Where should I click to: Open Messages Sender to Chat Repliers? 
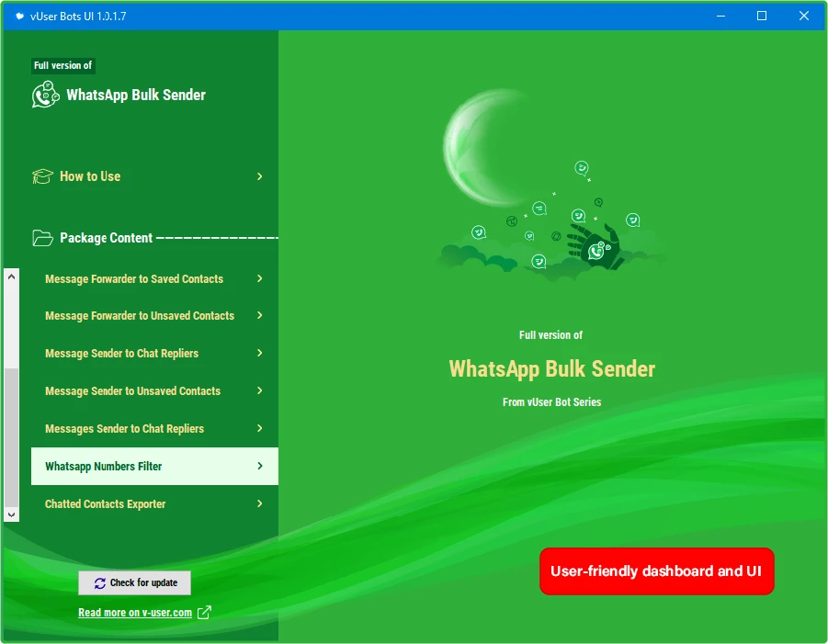(x=154, y=428)
